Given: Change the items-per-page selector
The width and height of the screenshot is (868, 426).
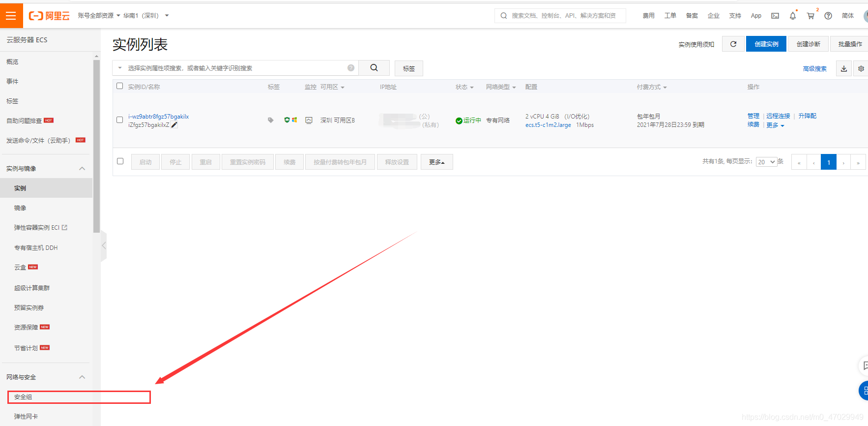Looking at the screenshot, I should pos(767,162).
